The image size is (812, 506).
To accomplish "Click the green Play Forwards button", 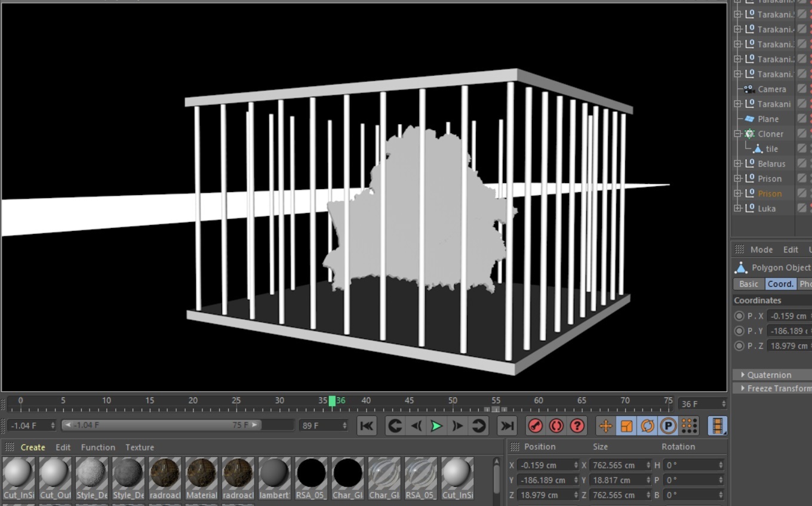I will click(436, 426).
